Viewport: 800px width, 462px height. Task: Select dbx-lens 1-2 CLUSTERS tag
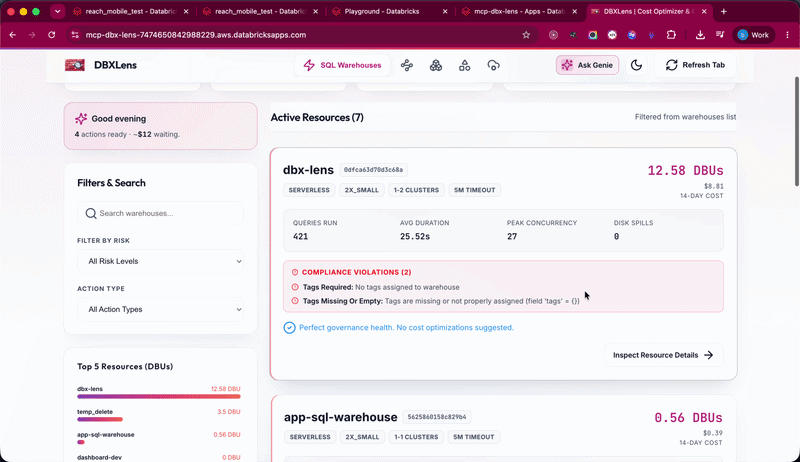click(416, 190)
